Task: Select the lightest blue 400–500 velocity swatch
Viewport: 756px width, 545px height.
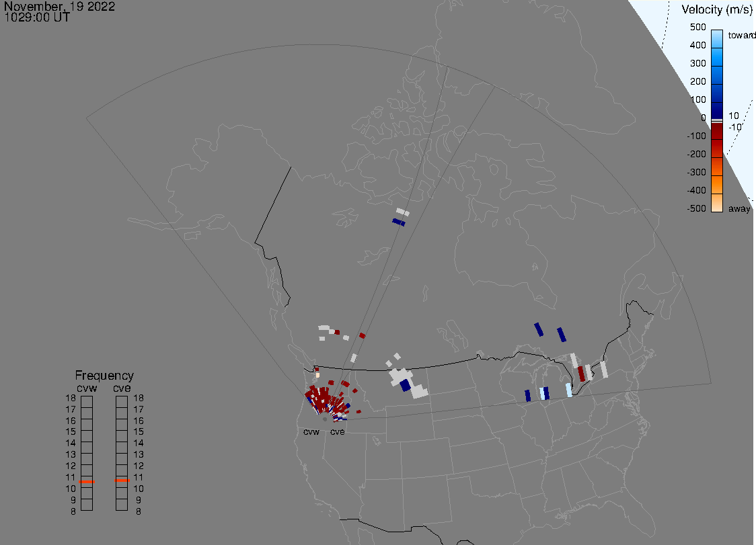Action: point(717,38)
